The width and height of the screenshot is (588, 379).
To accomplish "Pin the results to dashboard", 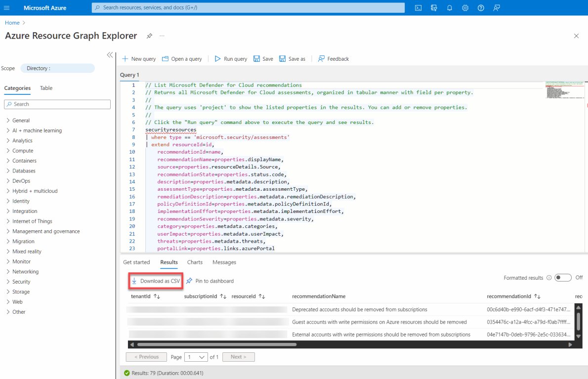I will [x=210, y=281].
